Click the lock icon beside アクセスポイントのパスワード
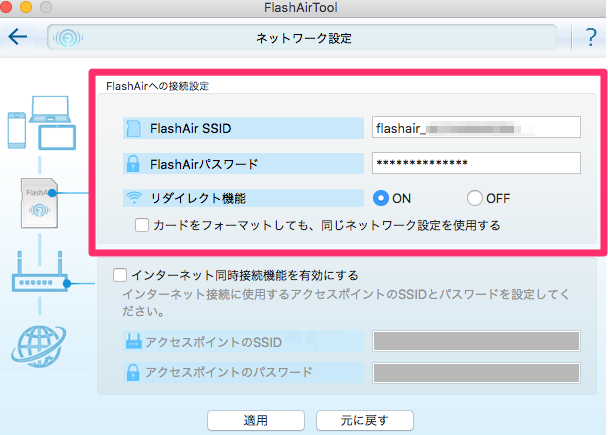Viewport: 608px width, 435px height. point(133,372)
